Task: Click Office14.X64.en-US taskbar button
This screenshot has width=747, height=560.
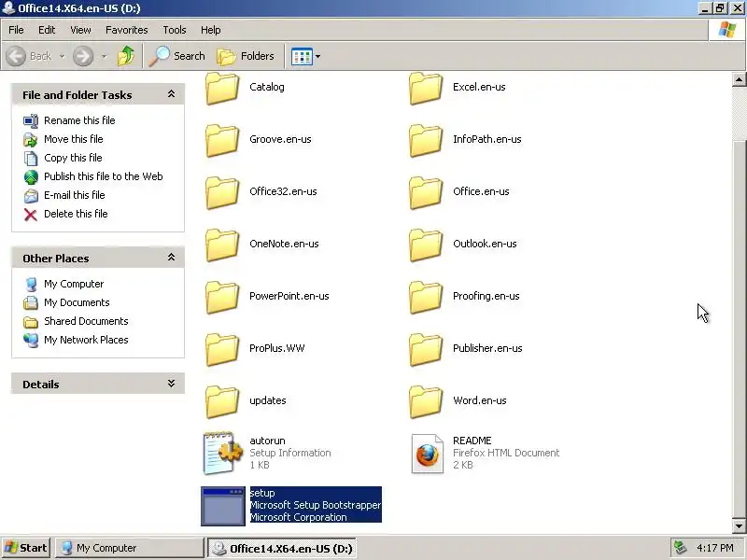Action: (283, 548)
